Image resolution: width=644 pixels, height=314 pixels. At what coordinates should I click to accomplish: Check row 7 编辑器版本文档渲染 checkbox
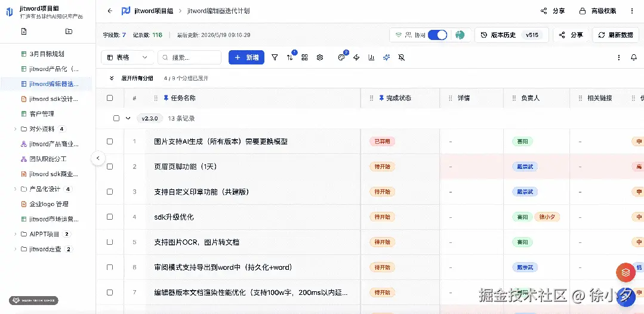(110, 293)
